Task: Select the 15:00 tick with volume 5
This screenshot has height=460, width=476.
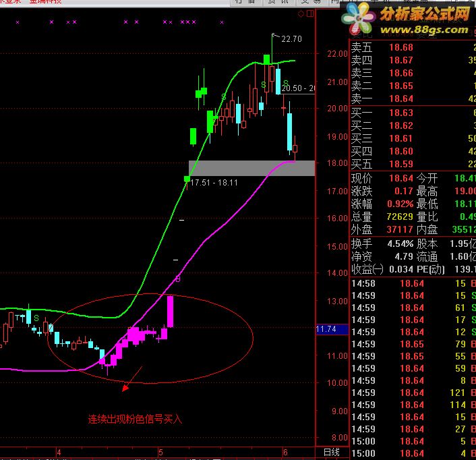Action: pyautogui.click(x=413, y=441)
